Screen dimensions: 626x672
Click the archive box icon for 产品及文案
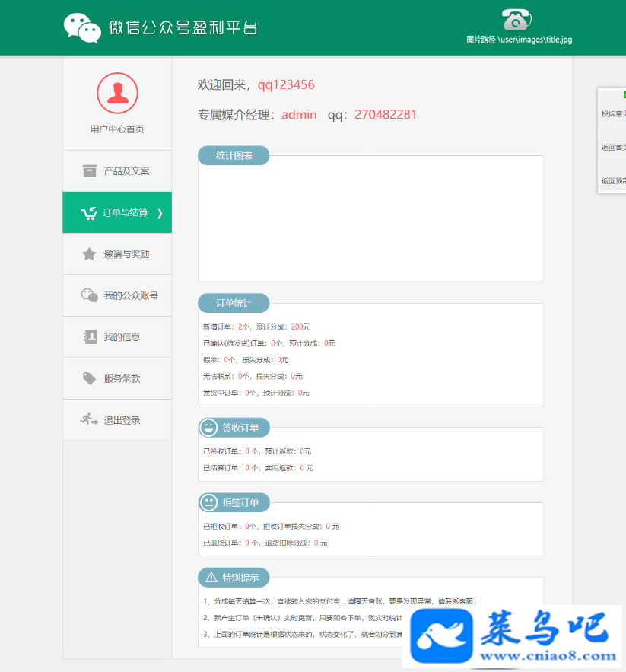tap(89, 171)
